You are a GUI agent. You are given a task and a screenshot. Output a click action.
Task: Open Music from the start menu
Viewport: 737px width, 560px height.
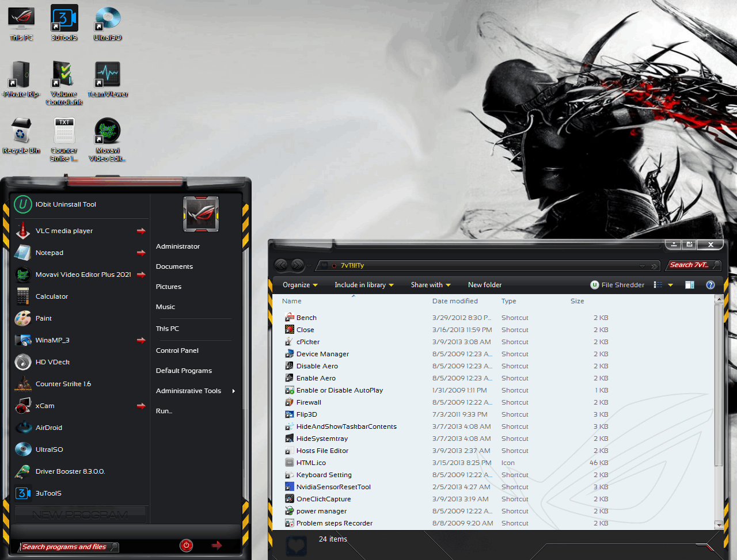point(165,307)
